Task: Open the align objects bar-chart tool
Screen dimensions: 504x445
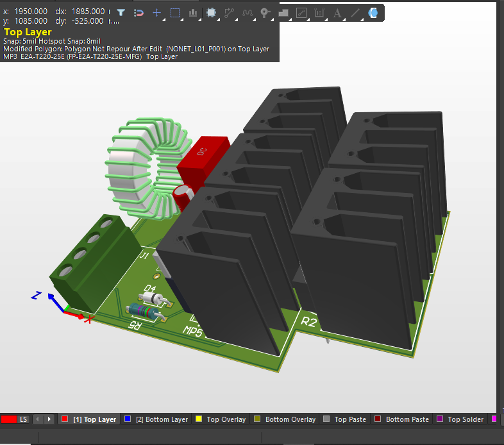Action: coord(193,13)
